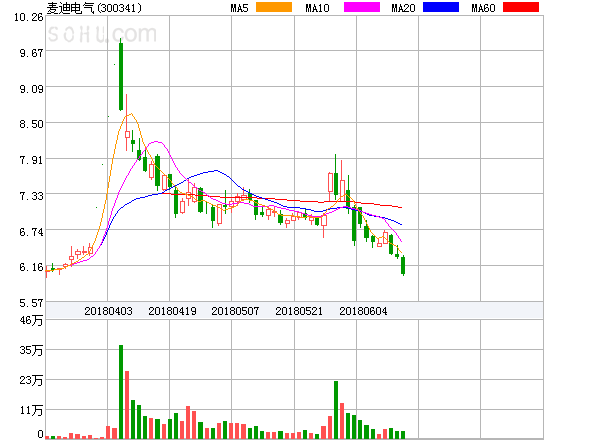Click the 9.09 price axis label
The width and height of the screenshot is (600, 440).
(31, 89)
